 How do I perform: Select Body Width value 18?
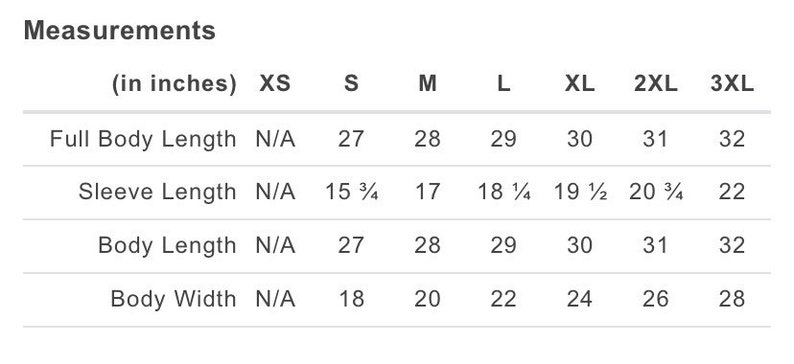click(x=351, y=299)
